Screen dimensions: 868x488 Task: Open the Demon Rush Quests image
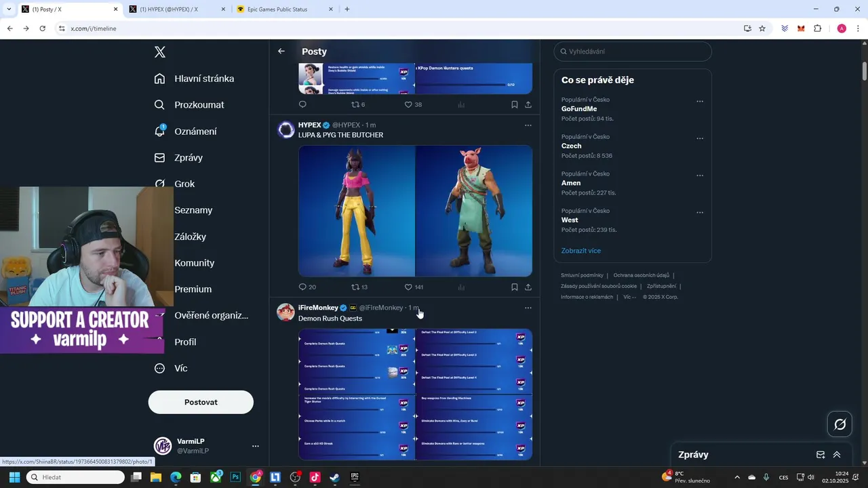pos(415,394)
